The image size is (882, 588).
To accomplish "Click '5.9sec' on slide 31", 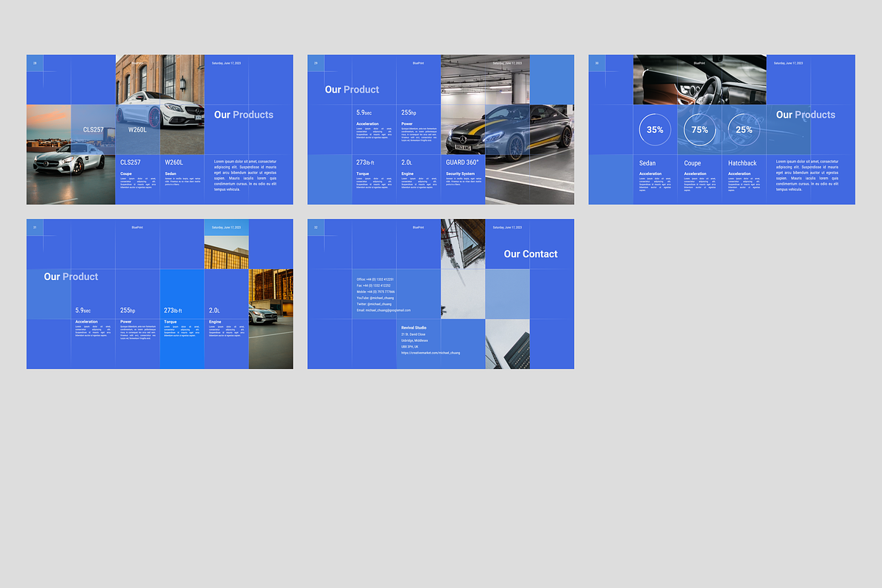I will coord(83,311).
